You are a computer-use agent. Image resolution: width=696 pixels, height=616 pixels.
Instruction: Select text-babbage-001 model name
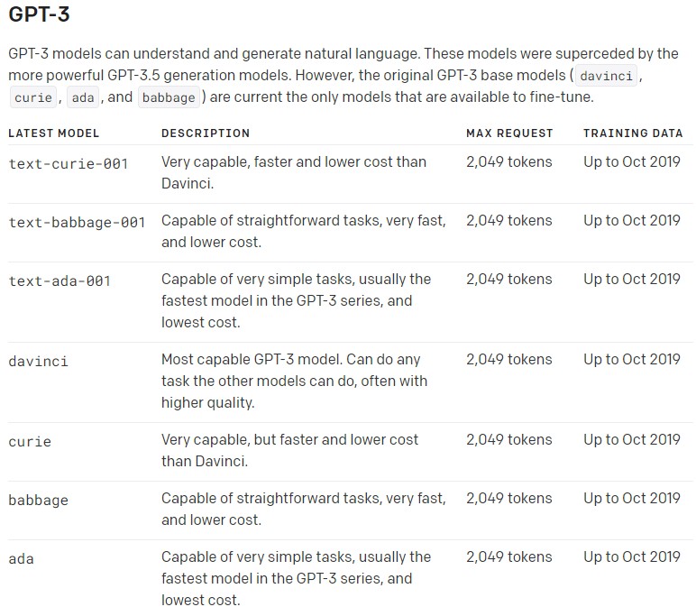[x=77, y=223]
